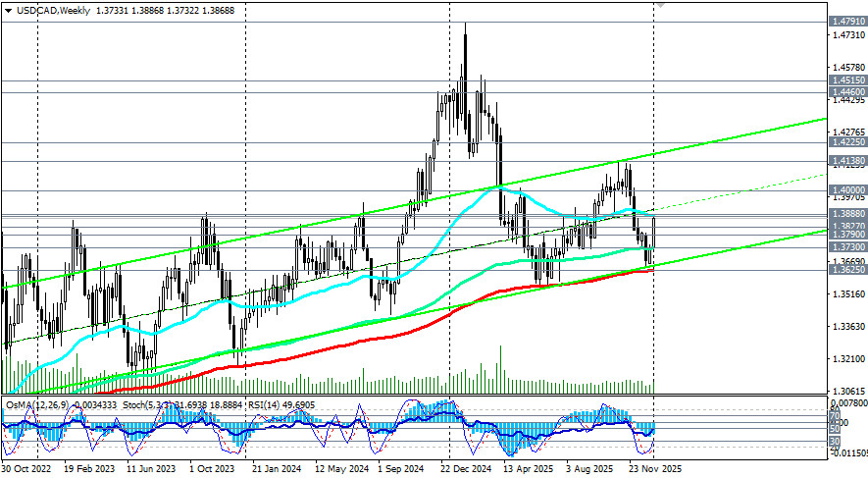This screenshot has height=478, width=868.
Task: Click the 1.44600 horizontal level label
Action: coord(845,91)
